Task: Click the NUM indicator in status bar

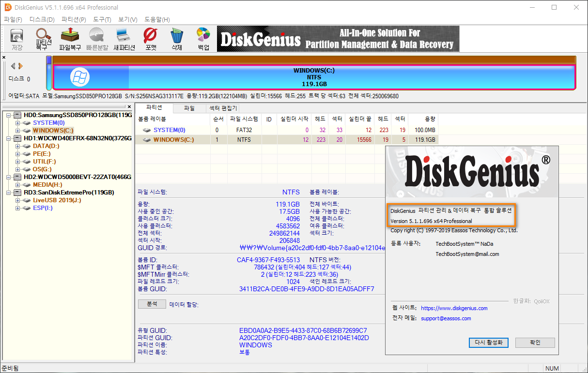Action: click(552, 369)
